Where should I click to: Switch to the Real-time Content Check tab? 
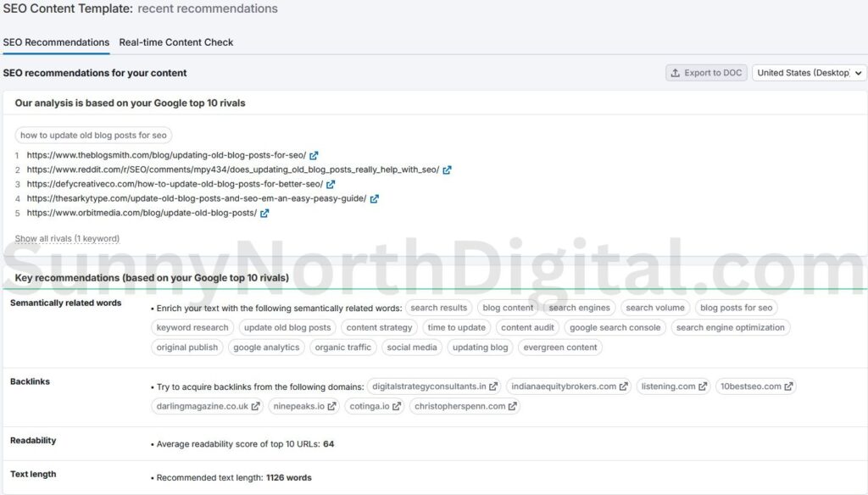click(x=175, y=42)
